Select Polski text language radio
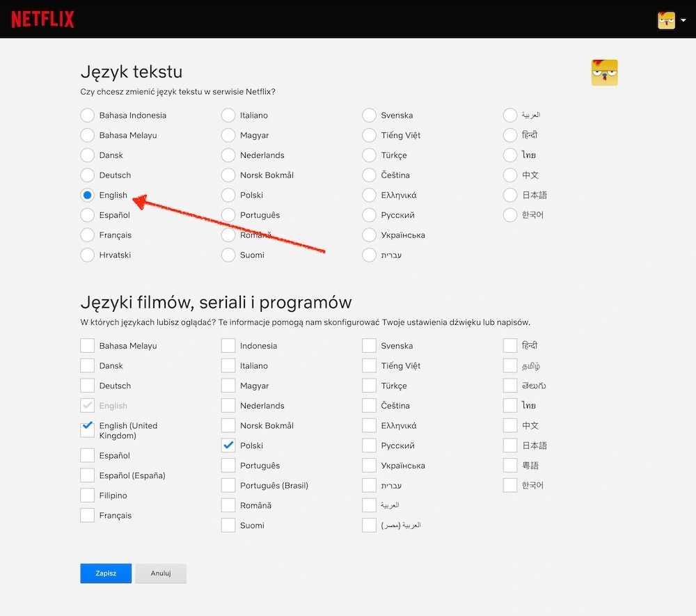Screen dimensions: 696x616 click(x=228, y=195)
